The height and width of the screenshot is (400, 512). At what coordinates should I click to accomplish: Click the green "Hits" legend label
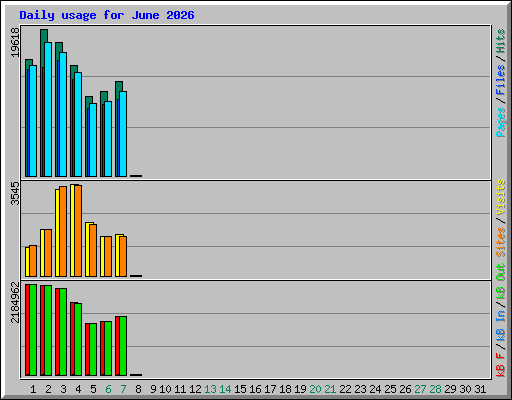[x=501, y=41]
